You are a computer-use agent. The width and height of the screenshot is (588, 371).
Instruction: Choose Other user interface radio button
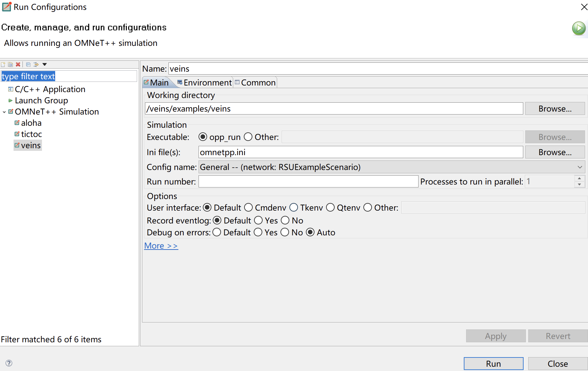click(368, 208)
